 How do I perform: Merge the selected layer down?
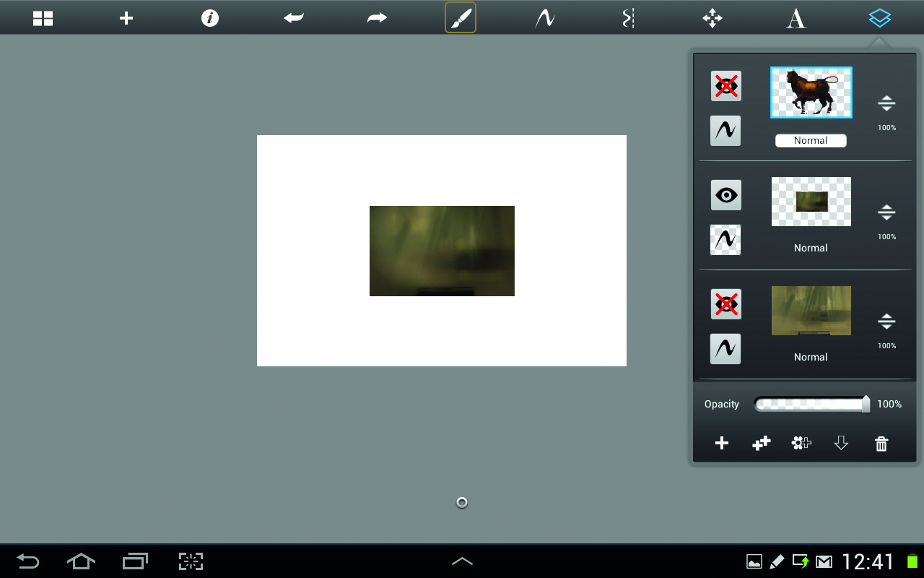[841, 444]
